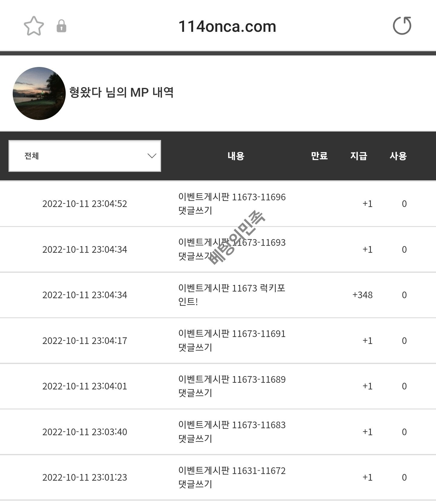Tap the 114onca.com address bar
Viewport: 436px width, 504px height.
[227, 27]
